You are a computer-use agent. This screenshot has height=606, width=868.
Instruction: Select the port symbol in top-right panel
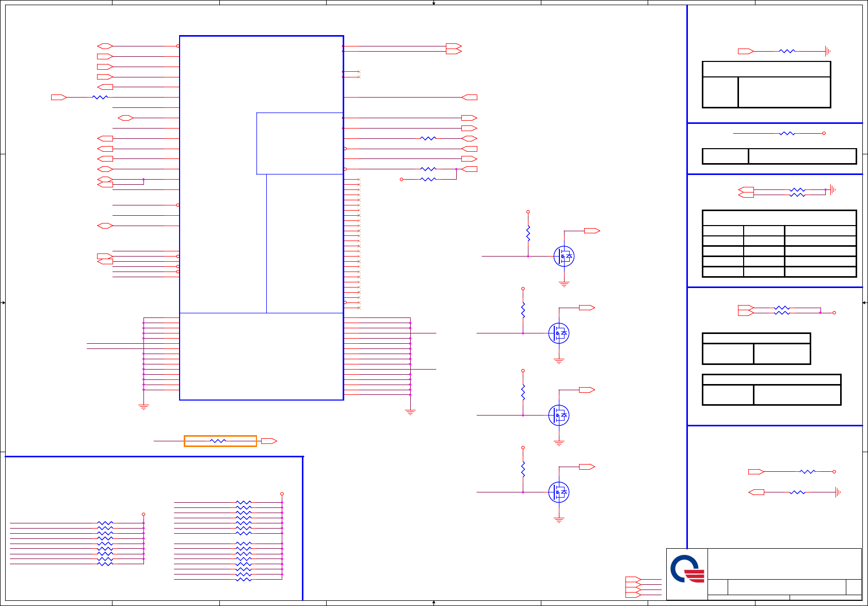click(746, 51)
